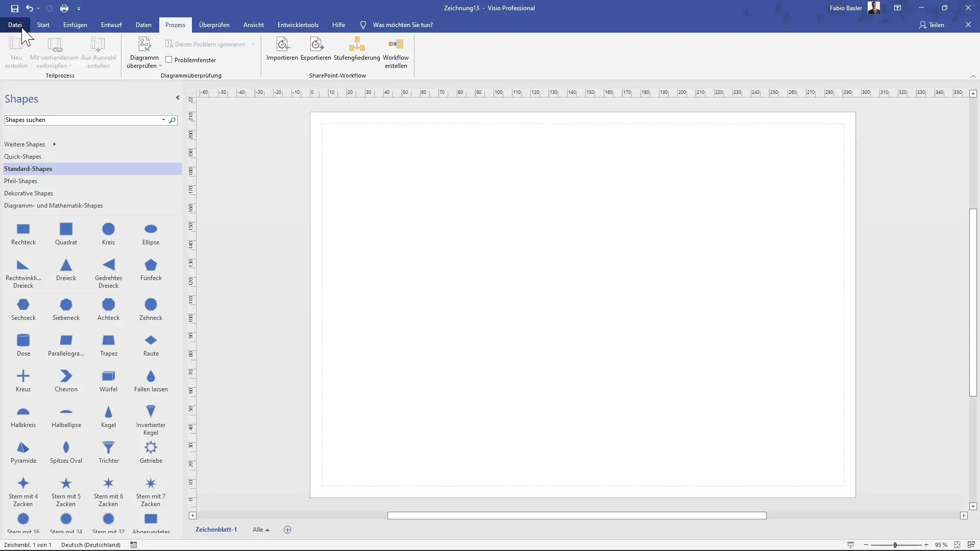
Task: Click the Importieren workflow icon
Action: coord(282,49)
